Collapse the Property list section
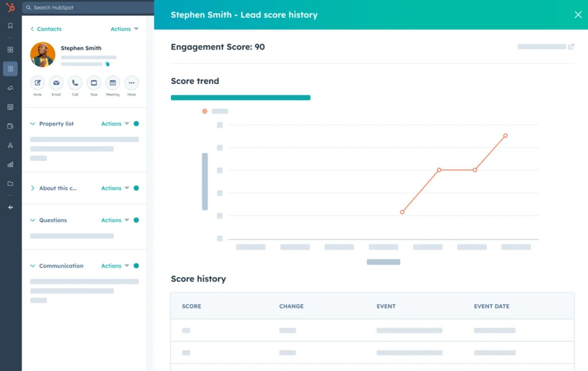The image size is (588, 371). pyautogui.click(x=33, y=124)
